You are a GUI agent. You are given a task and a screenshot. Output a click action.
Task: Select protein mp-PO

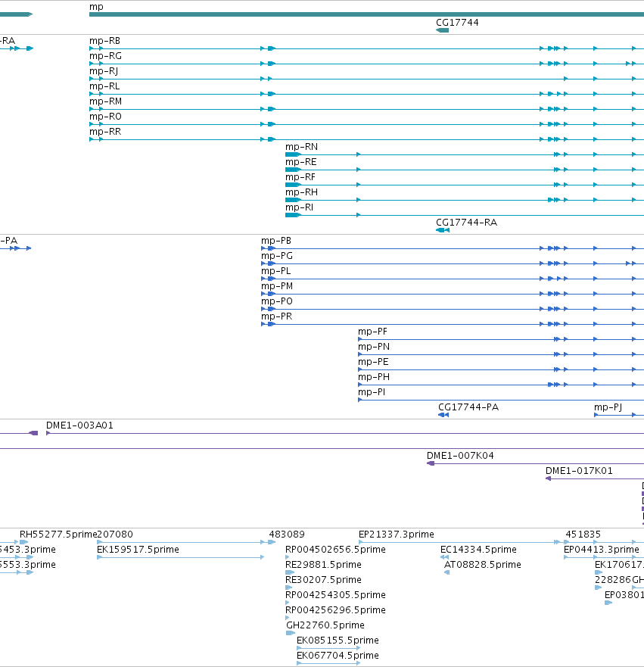pos(277,301)
